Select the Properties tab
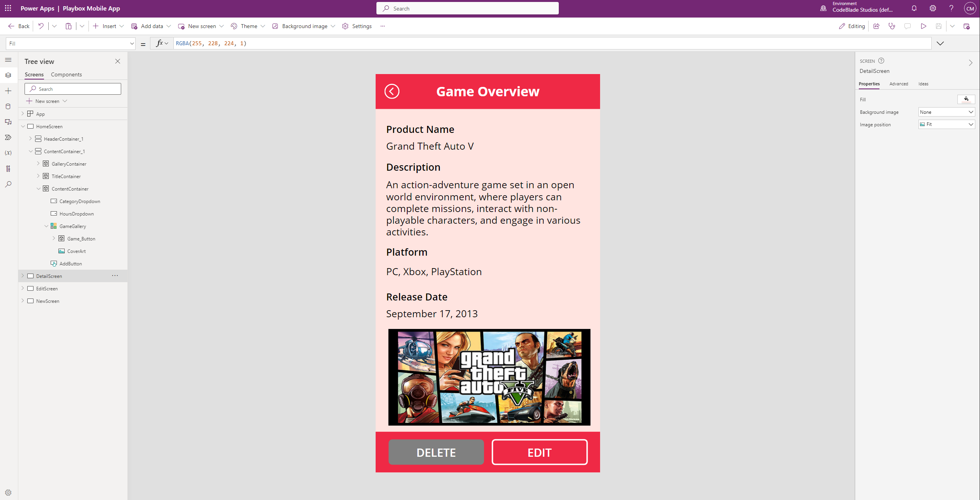The image size is (980, 500). click(869, 84)
